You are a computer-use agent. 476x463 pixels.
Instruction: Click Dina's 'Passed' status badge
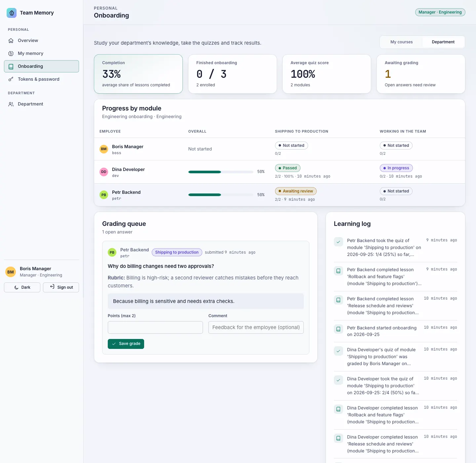click(x=288, y=168)
